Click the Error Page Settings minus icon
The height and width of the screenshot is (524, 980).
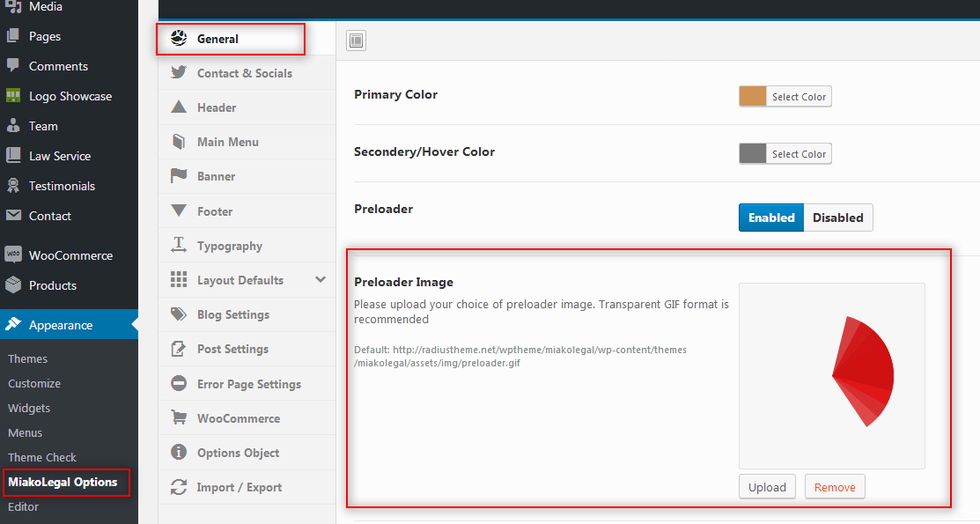[x=179, y=383]
